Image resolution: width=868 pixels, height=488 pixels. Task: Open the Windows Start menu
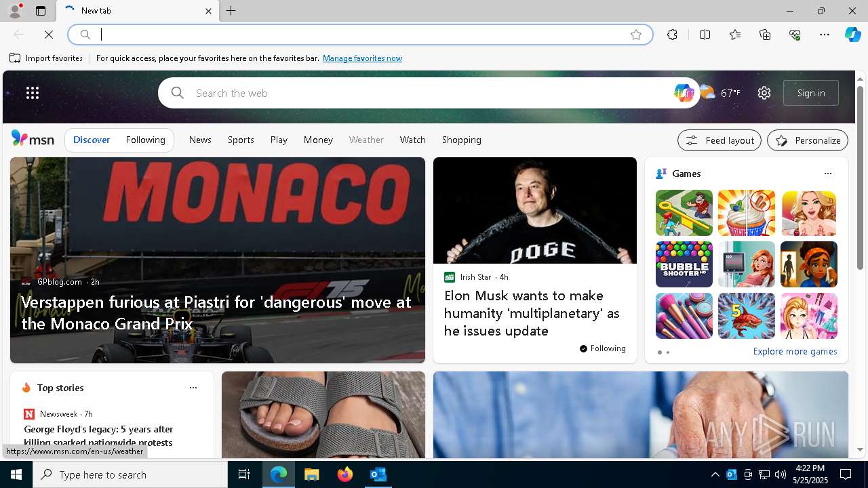click(x=16, y=474)
